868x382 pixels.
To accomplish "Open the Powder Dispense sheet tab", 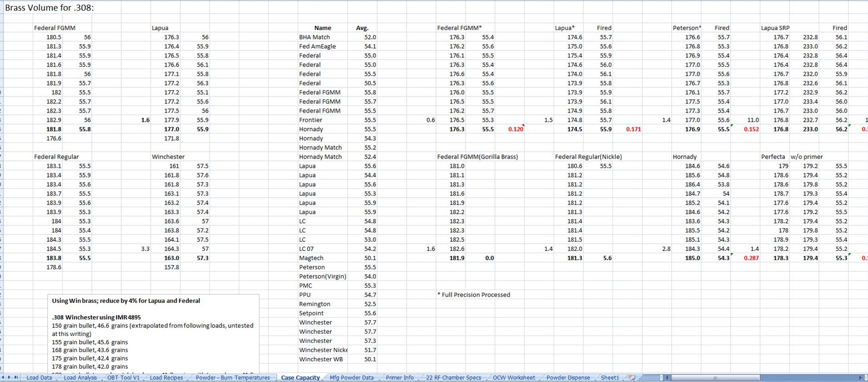I will [568, 378].
